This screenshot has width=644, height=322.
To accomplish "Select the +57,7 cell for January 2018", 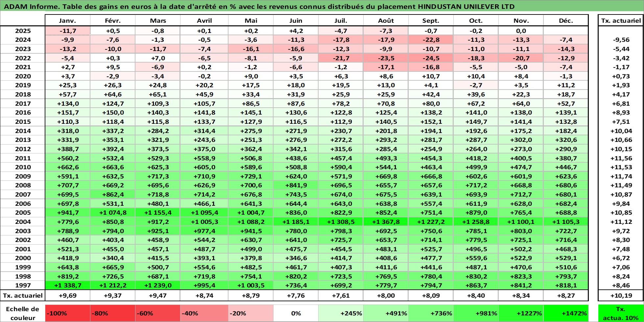I will [x=68, y=94].
